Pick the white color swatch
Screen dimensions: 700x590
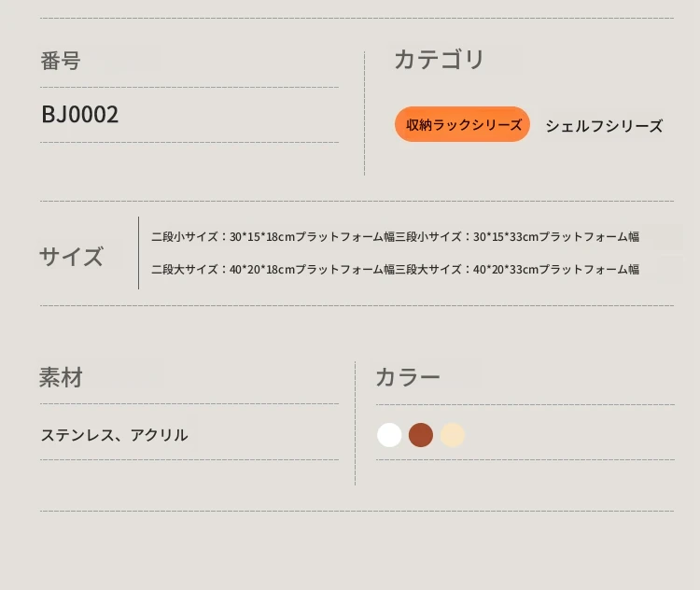pyautogui.click(x=389, y=435)
